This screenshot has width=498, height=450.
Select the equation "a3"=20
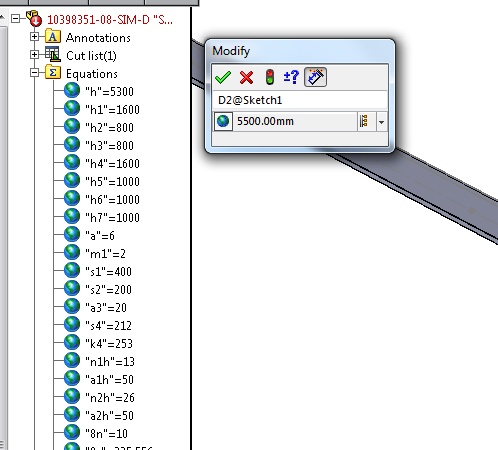tap(106, 308)
